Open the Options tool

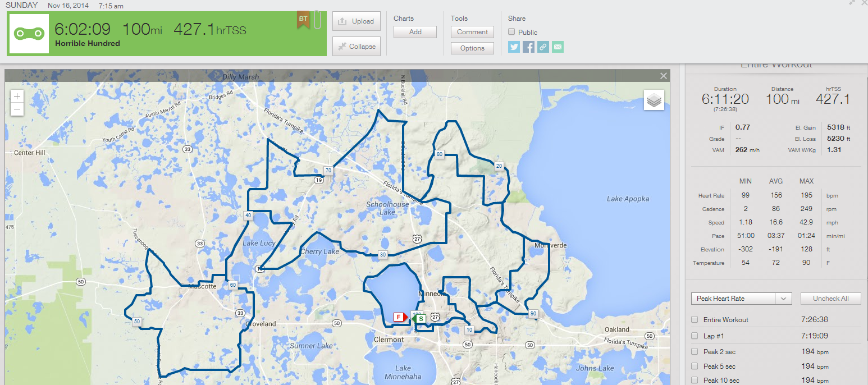[x=472, y=48]
